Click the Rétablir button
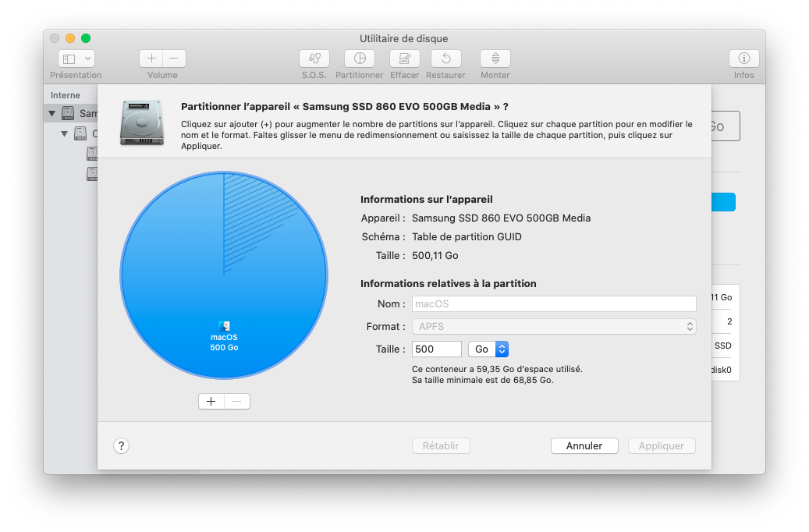The width and height of the screenshot is (809, 532). coord(441,446)
